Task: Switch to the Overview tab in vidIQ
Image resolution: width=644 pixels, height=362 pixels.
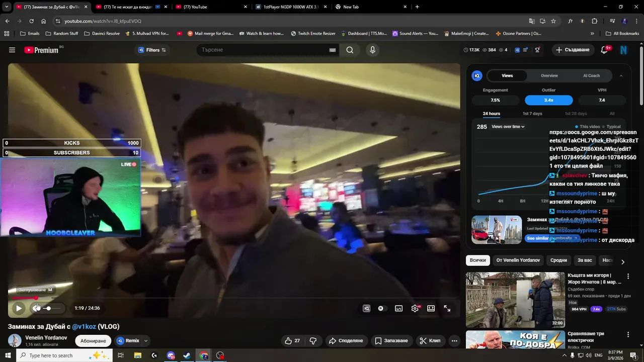Action: pos(549,75)
